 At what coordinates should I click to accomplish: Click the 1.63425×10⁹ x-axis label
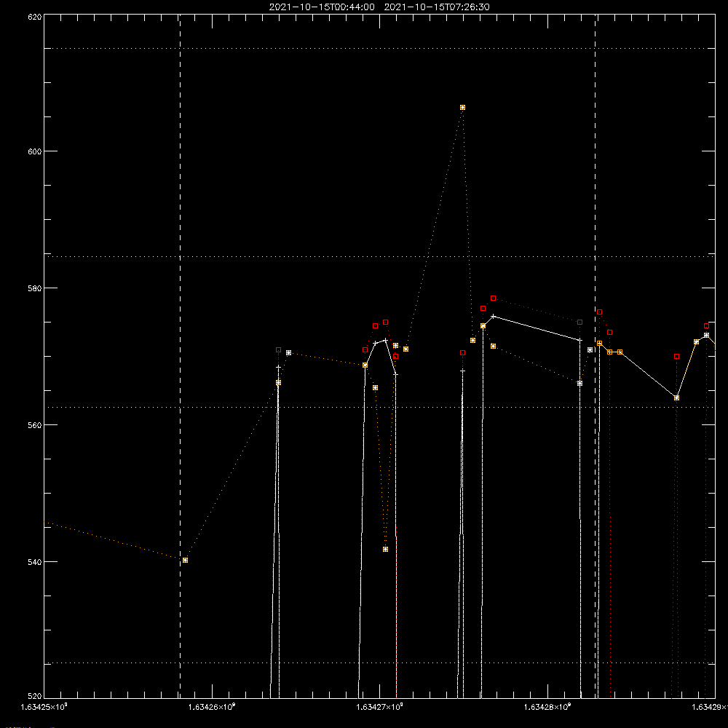44,707
